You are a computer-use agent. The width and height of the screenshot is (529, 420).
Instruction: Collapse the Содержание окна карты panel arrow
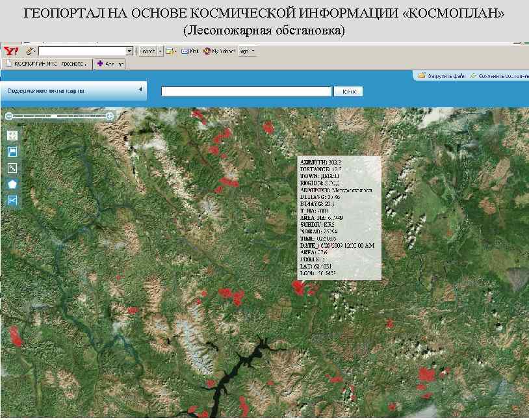tap(140, 90)
